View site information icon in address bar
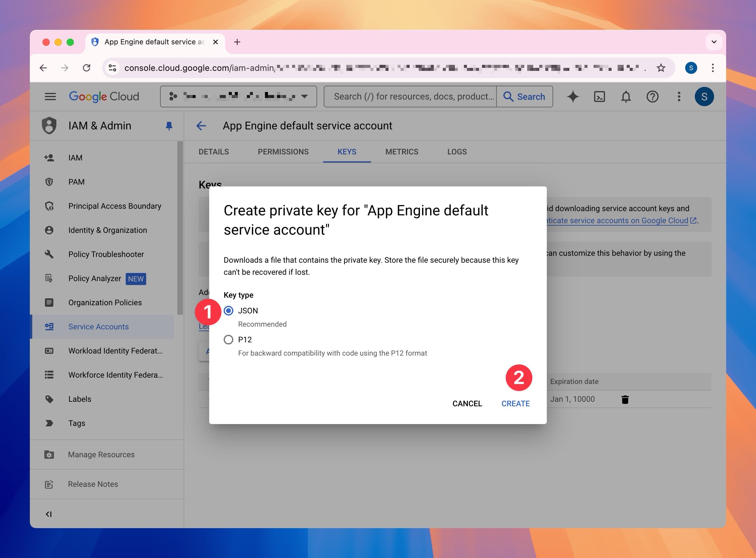 pos(112,68)
